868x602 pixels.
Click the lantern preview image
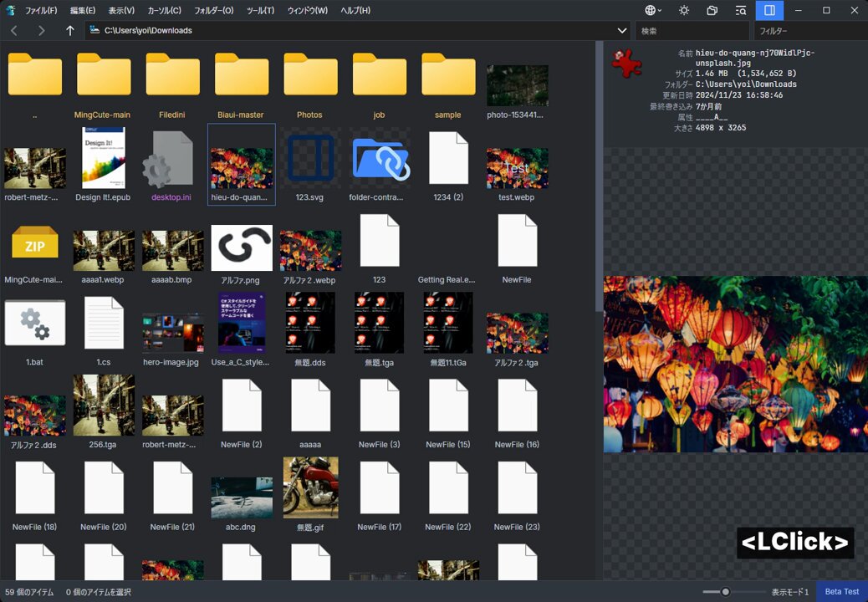pos(735,364)
